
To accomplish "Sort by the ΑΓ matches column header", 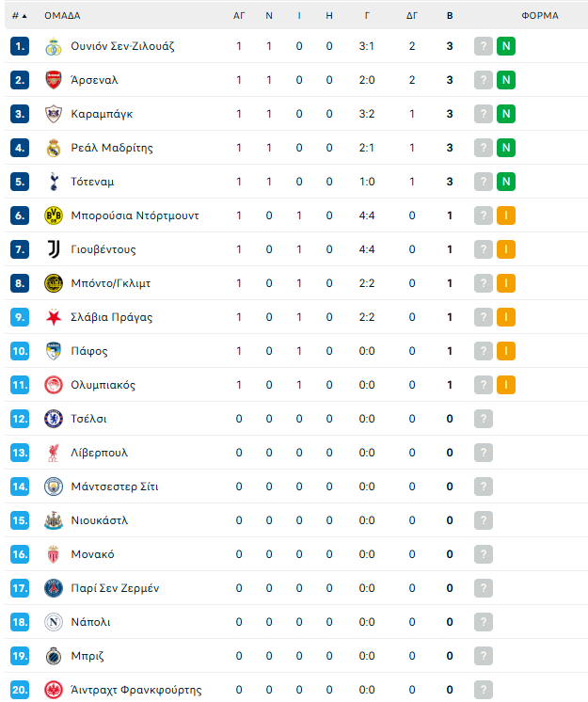I will point(239,16).
